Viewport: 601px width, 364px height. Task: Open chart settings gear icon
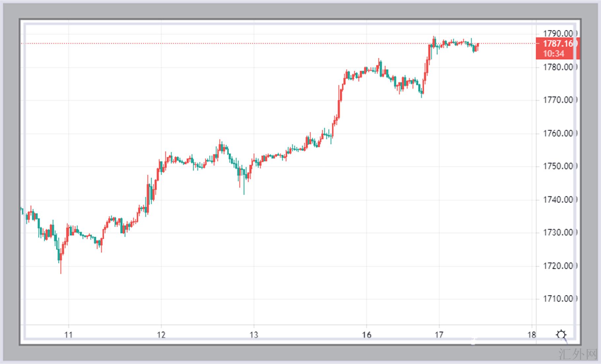(x=561, y=335)
